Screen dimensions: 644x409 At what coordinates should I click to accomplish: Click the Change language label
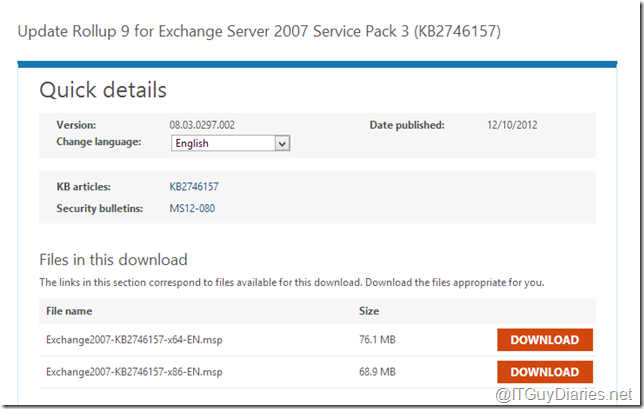click(99, 142)
